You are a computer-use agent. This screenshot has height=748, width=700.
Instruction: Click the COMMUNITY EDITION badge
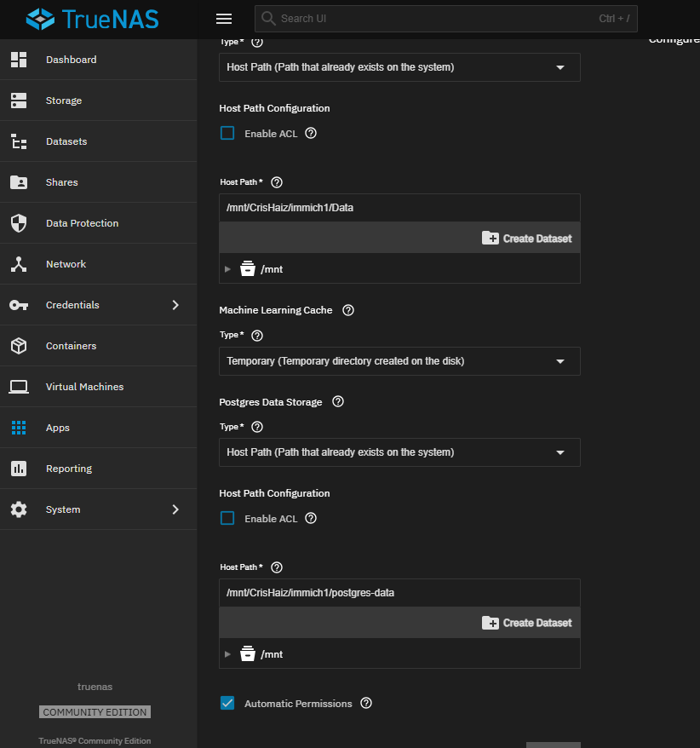pyautogui.click(x=95, y=711)
